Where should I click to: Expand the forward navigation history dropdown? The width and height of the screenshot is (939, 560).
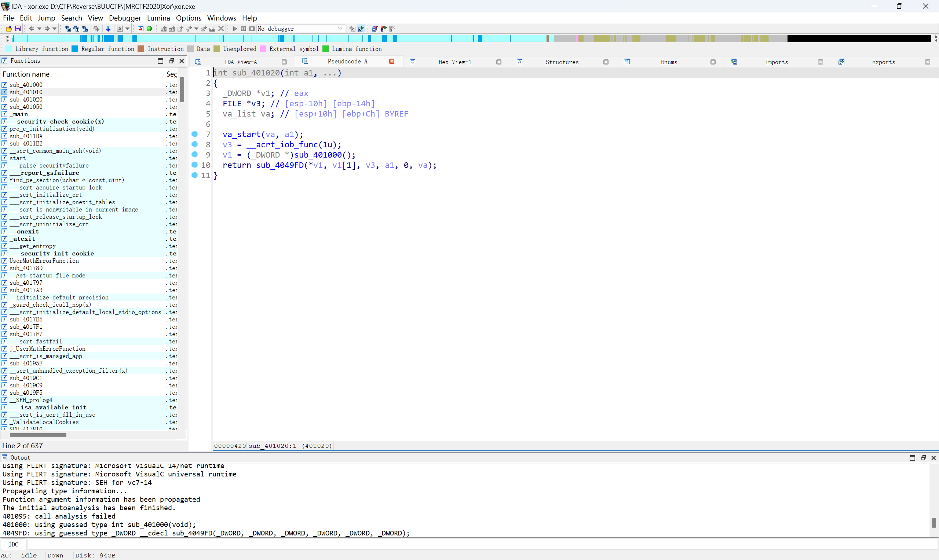point(54,29)
